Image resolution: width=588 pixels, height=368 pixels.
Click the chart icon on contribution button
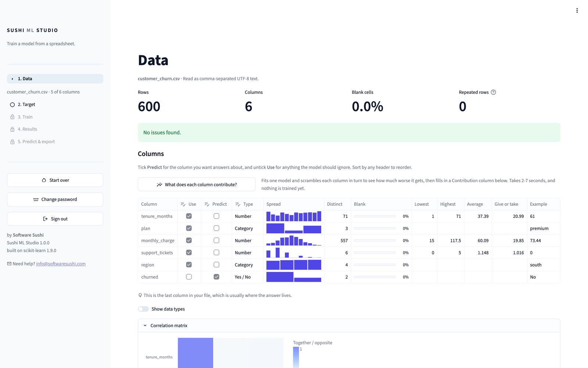click(159, 185)
